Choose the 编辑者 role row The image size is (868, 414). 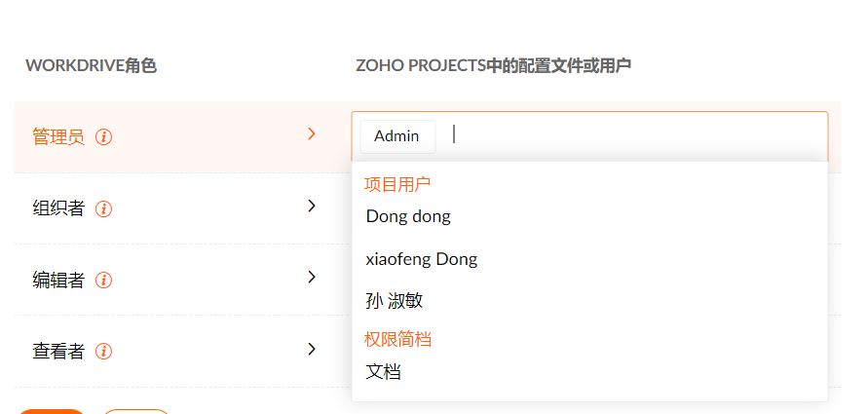[58, 281]
